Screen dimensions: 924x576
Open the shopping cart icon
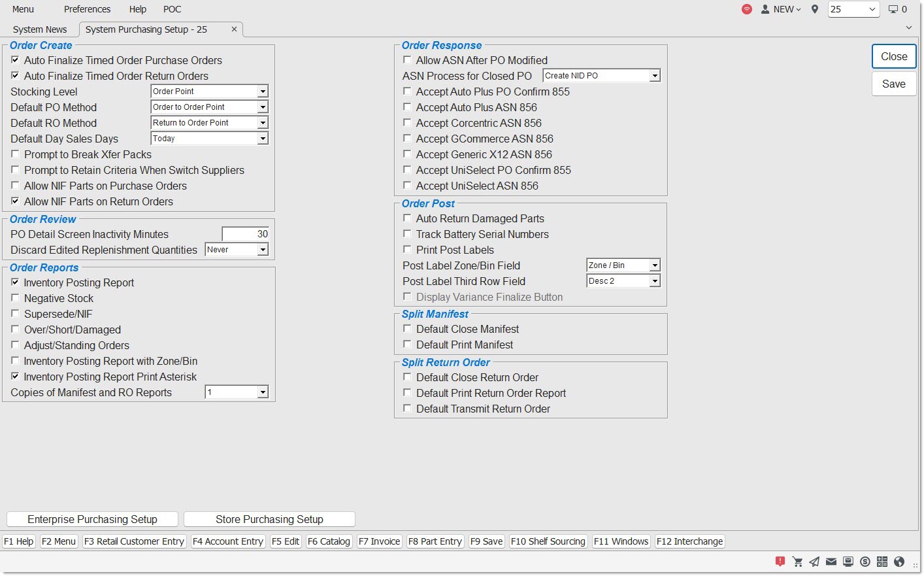pos(797,562)
